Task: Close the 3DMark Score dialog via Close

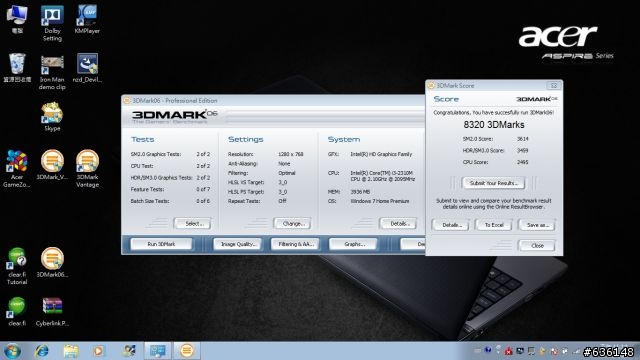Action: click(x=537, y=245)
